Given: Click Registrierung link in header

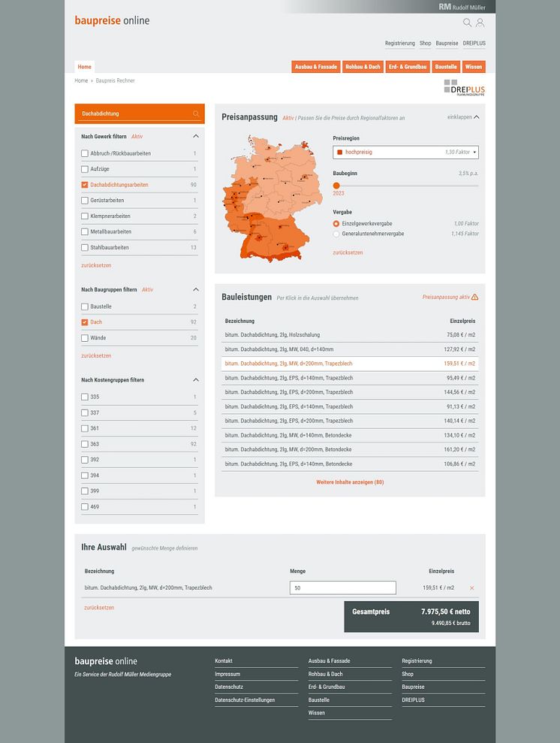Looking at the screenshot, I should pos(400,43).
